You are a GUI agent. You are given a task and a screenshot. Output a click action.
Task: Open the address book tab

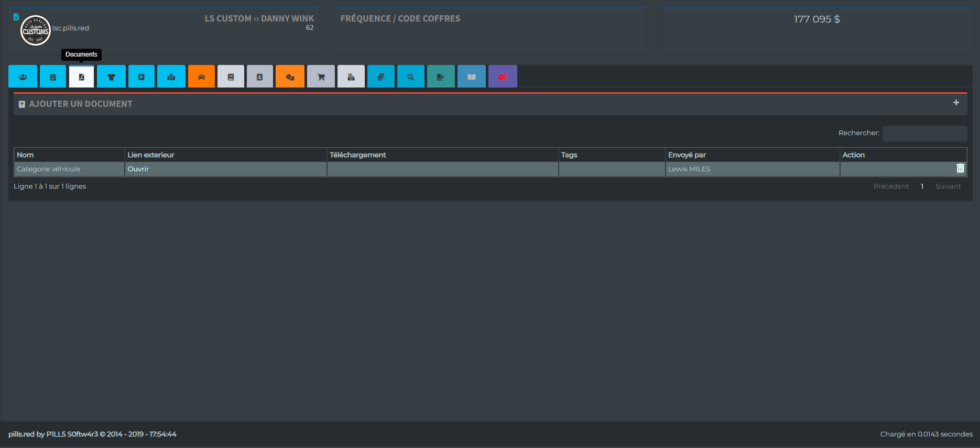[260, 77]
